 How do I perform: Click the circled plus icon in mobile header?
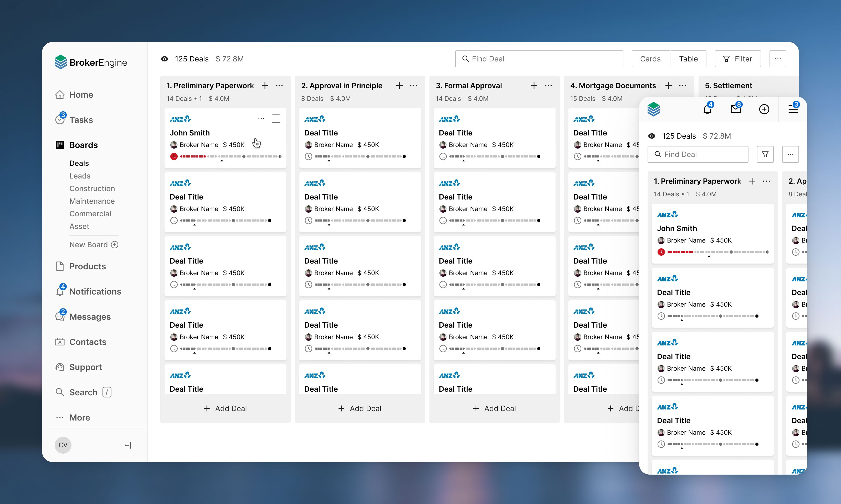coord(764,109)
